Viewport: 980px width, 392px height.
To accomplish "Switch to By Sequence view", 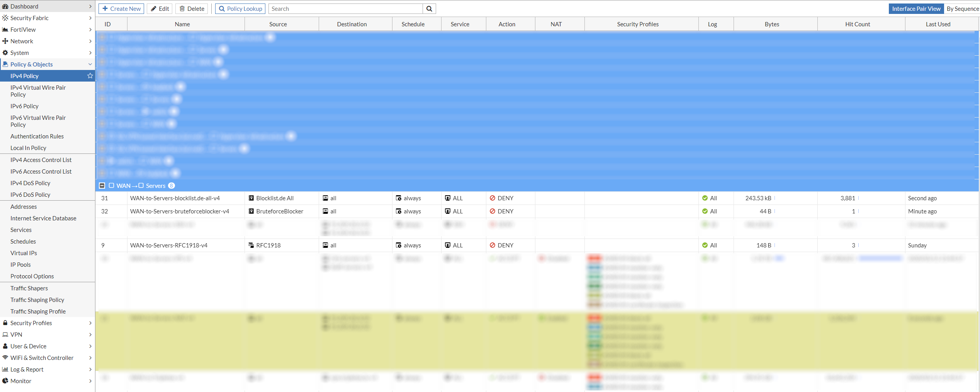I will 962,9.
